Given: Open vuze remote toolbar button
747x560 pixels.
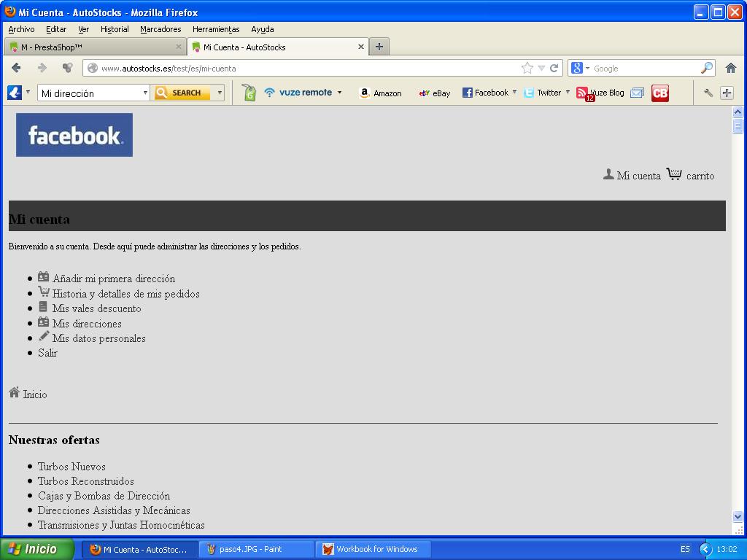Looking at the screenshot, I should pyautogui.click(x=298, y=93).
